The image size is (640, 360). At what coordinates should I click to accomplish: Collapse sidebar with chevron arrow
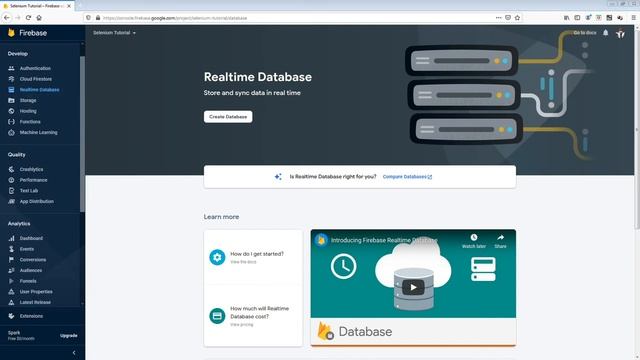(x=74, y=353)
